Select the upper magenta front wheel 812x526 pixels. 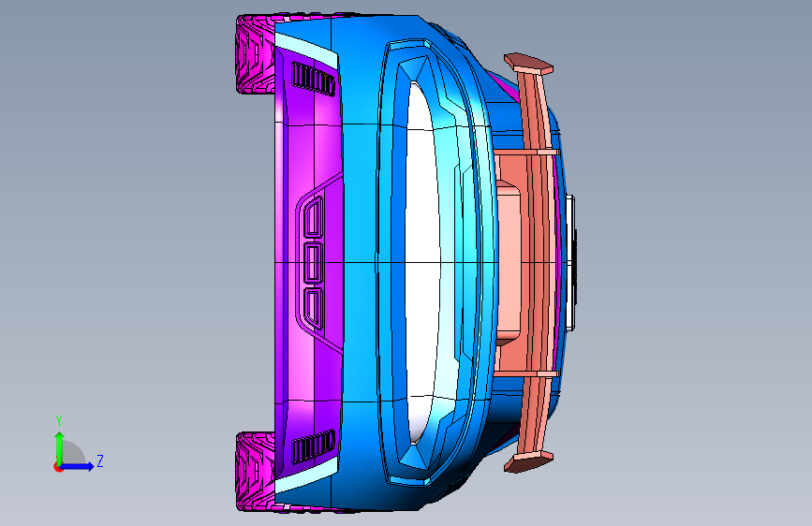point(255,54)
